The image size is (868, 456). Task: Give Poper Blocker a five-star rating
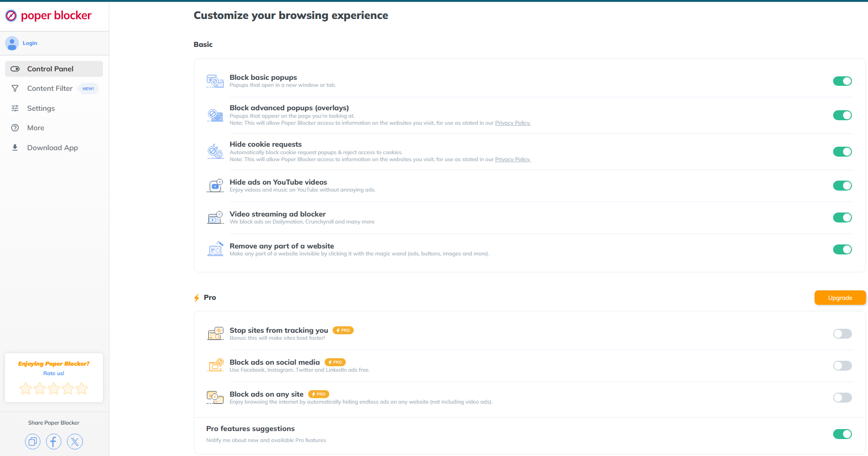coord(81,388)
